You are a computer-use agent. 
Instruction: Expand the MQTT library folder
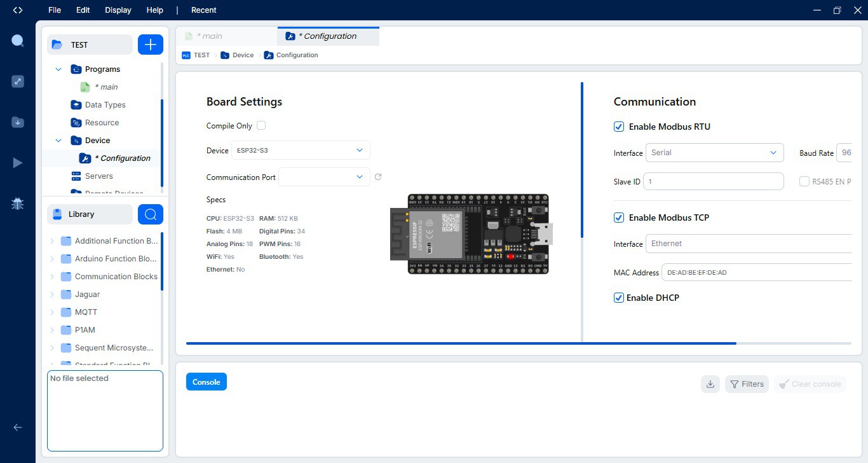click(52, 312)
